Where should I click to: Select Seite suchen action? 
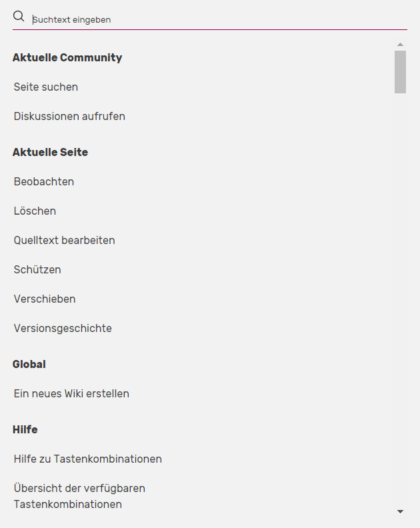pos(46,87)
